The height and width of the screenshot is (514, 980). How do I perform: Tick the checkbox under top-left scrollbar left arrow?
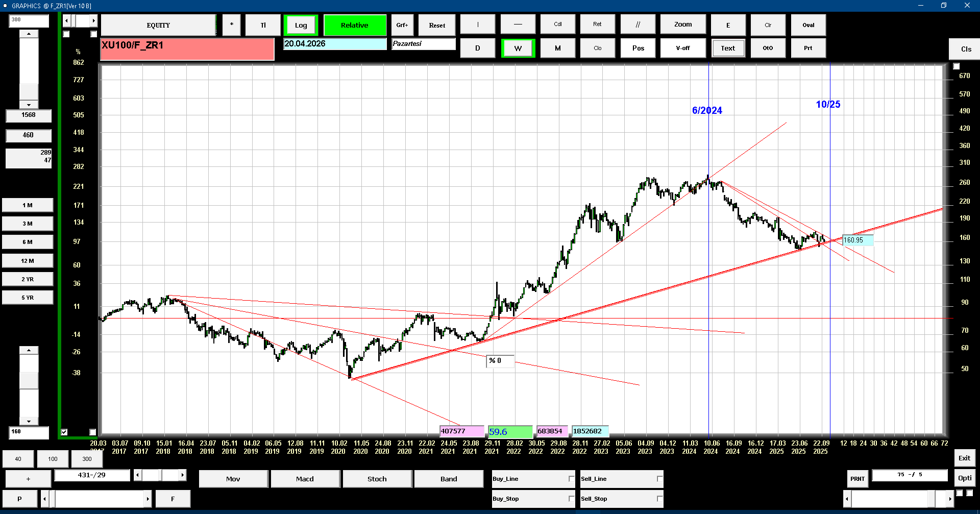coord(66,34)
